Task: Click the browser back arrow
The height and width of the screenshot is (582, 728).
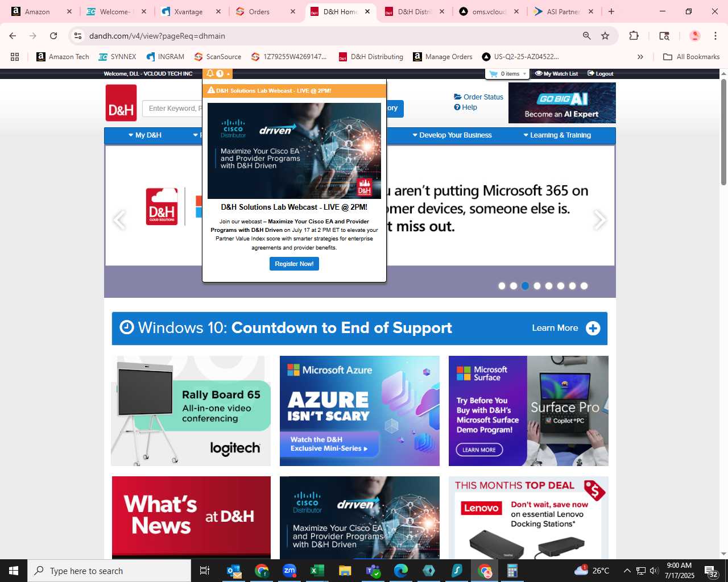Action: tap(13, 36)
